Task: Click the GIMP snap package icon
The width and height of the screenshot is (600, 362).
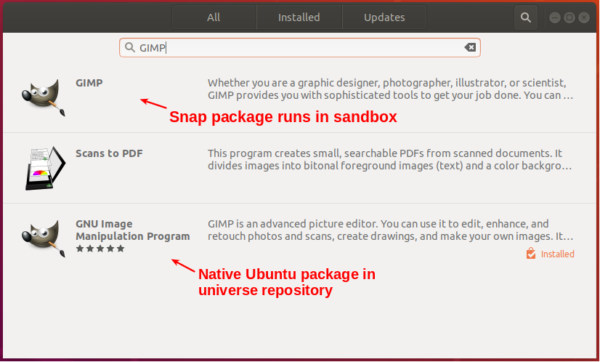Action: pyautogui.click(x=43, y=97)
